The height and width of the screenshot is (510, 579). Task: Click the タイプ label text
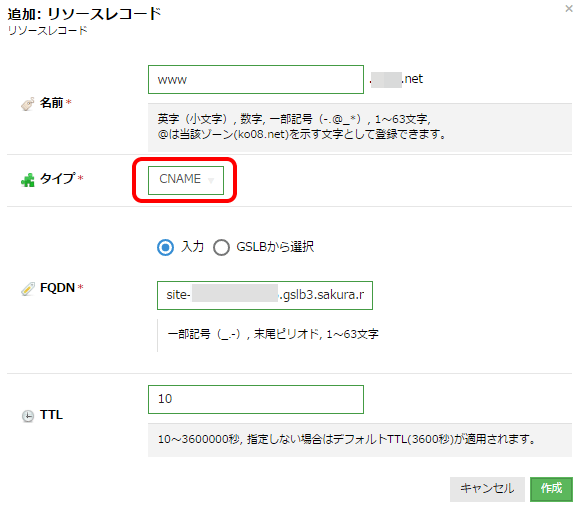point(57,179)
